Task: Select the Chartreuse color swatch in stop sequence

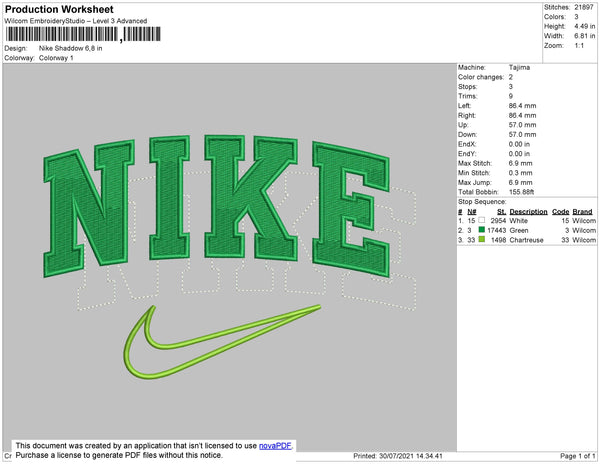Action: click(482, 239)
